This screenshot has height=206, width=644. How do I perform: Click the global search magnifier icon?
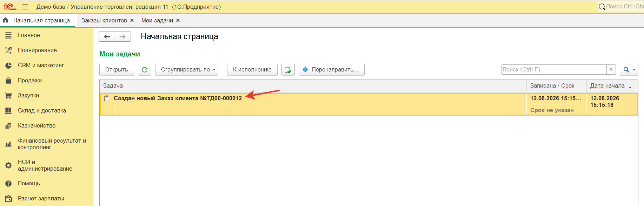602,7
